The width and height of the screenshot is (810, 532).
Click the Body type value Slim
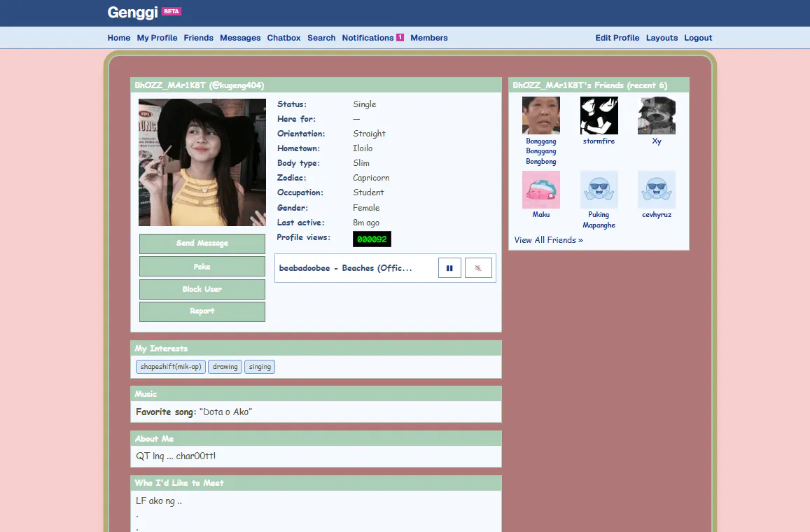[361, 163]
